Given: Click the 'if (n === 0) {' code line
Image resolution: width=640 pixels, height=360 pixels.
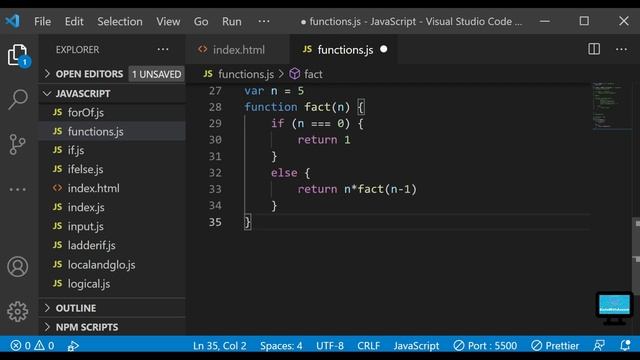Looking at the screenshot, I should pyautogui.click(x=317, y=123).
